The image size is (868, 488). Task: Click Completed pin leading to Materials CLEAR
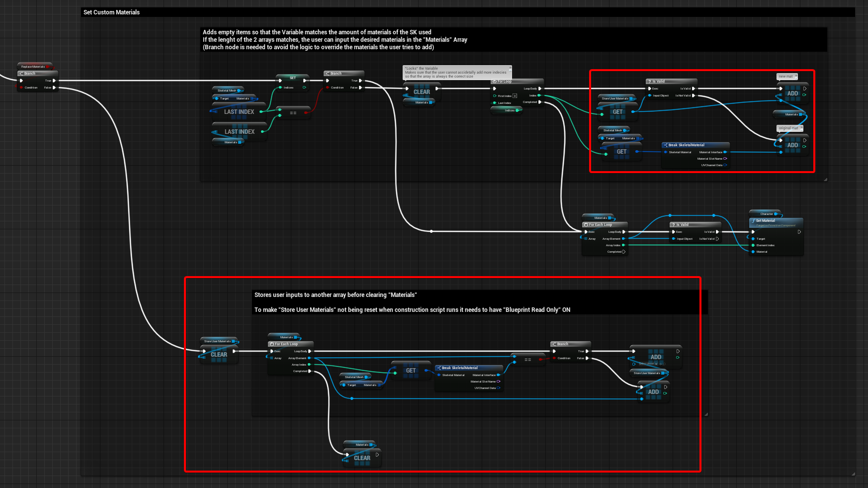pos(310,371)
